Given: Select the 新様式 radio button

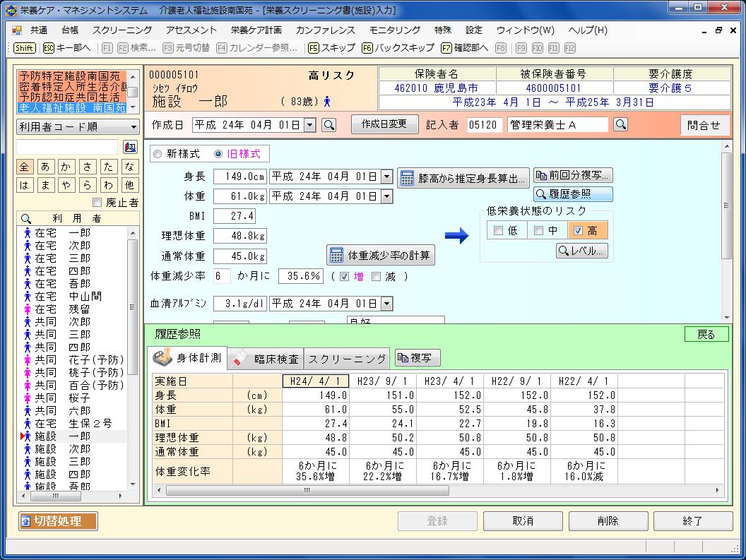Looking at the screenshot, I should click(158, 154).
